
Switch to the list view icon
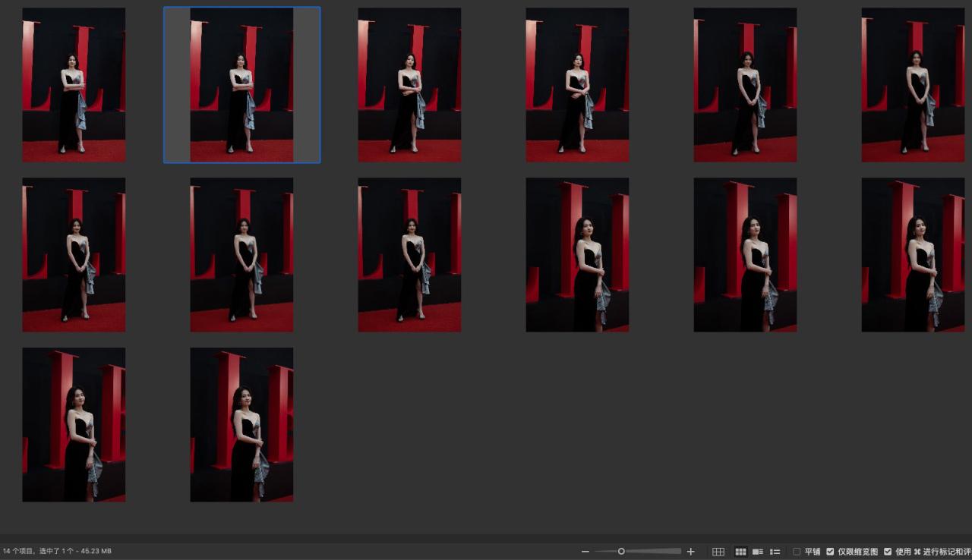tap(775, 552)
